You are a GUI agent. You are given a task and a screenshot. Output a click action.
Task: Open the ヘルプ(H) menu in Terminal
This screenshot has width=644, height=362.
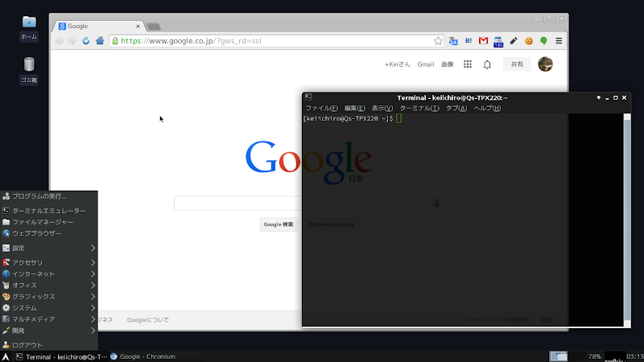click(487, 109)
